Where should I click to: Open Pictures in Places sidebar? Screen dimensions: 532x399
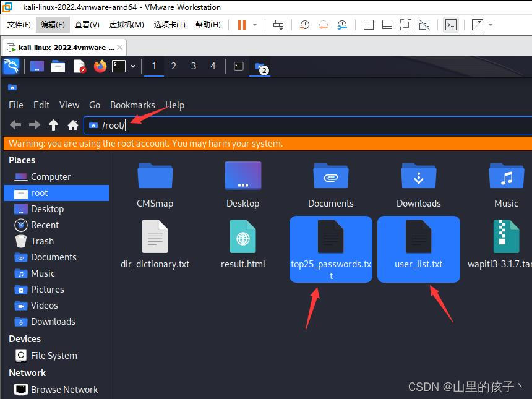click(56, 290)
